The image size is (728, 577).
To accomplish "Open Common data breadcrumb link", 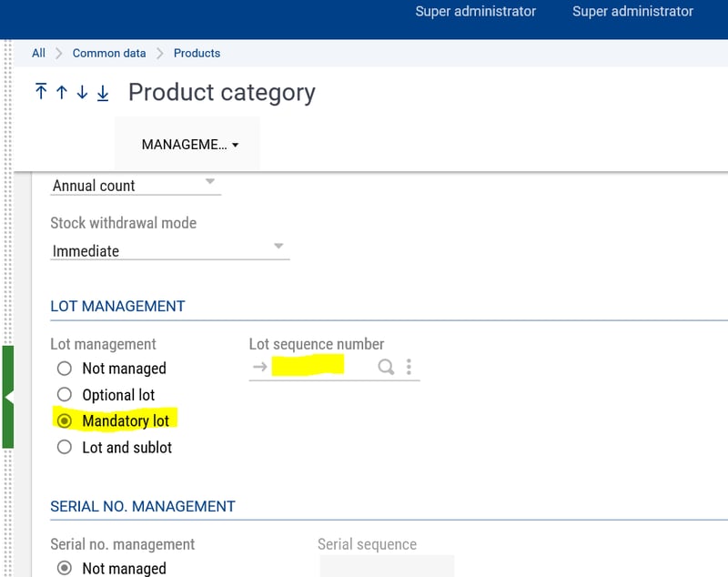I will [x=109, y=53].
